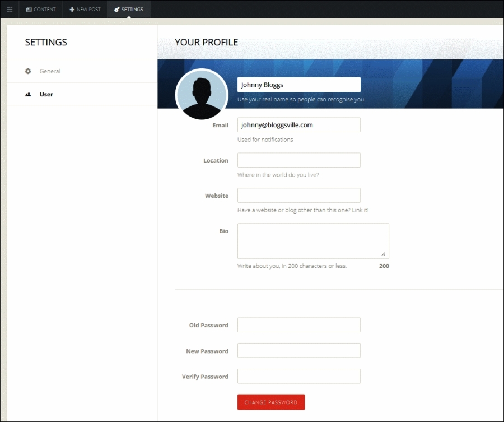Click 'Use your real name' hint text
The image size is (504, 422).
pyautogui.click(x=301, y=99)
